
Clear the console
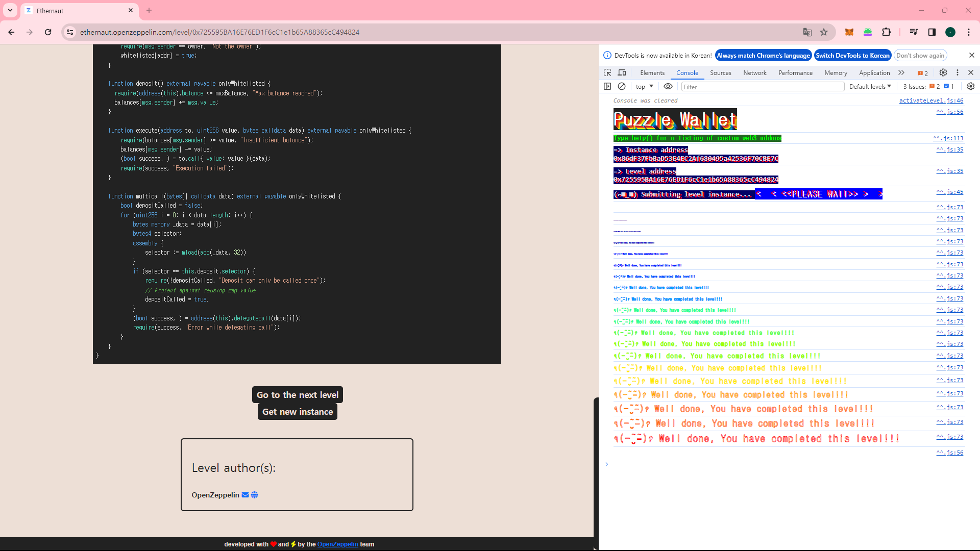(622, 87)
